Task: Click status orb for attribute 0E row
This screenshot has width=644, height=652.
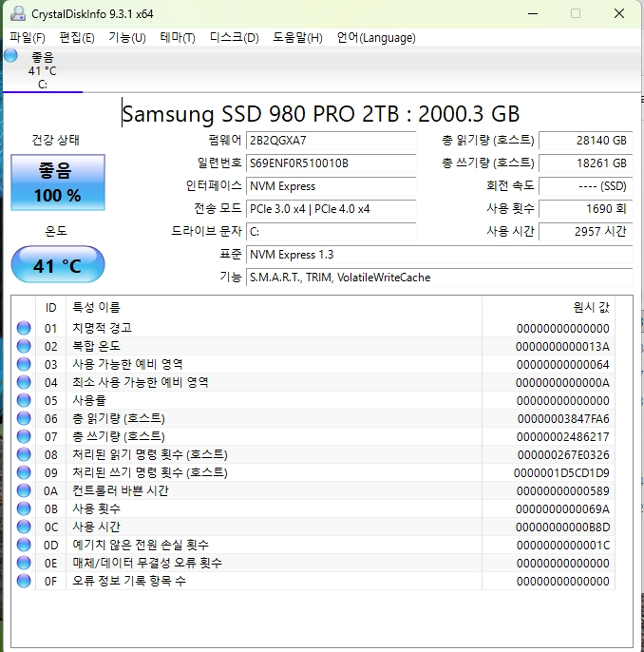Action: (x=24, y=563)
